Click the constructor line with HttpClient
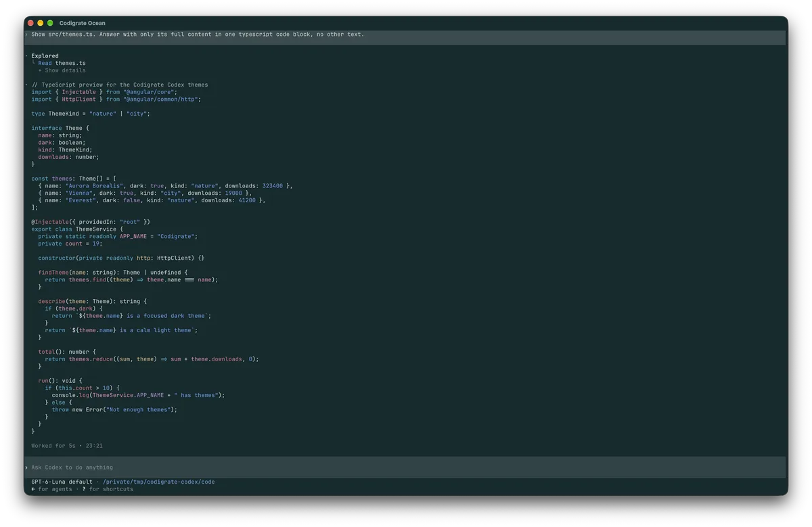 coord(121,258)
